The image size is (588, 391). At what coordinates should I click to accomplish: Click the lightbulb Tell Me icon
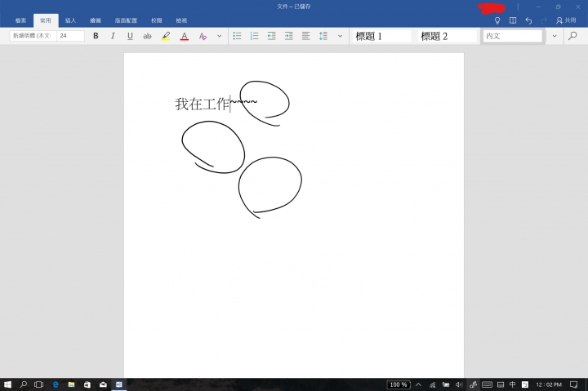click(x=497, y=20)
